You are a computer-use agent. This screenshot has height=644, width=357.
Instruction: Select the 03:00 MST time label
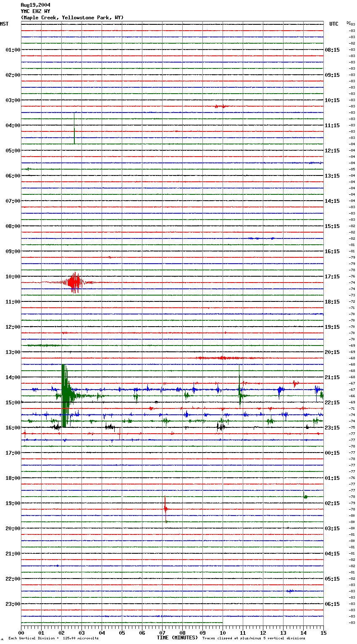pos(13,100)
